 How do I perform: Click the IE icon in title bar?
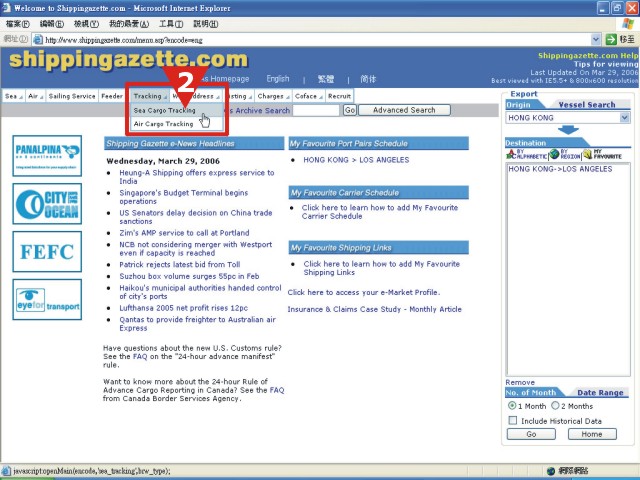[6, 8]
